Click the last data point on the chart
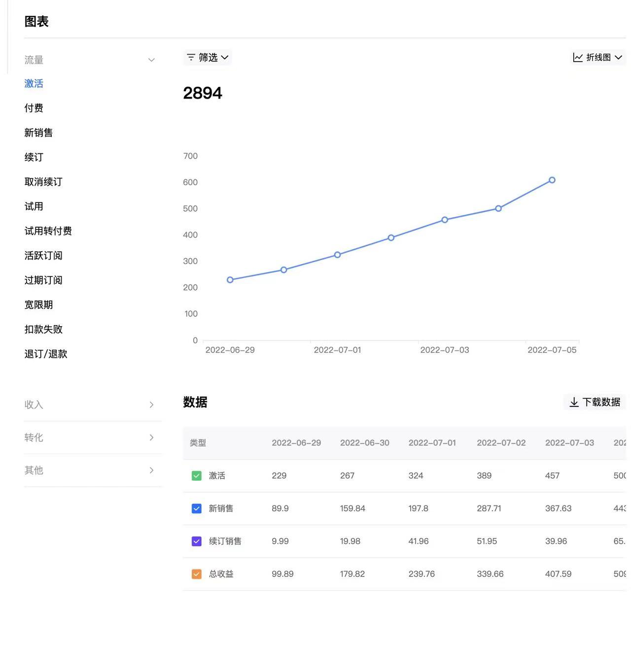 (x=552, y=180)
